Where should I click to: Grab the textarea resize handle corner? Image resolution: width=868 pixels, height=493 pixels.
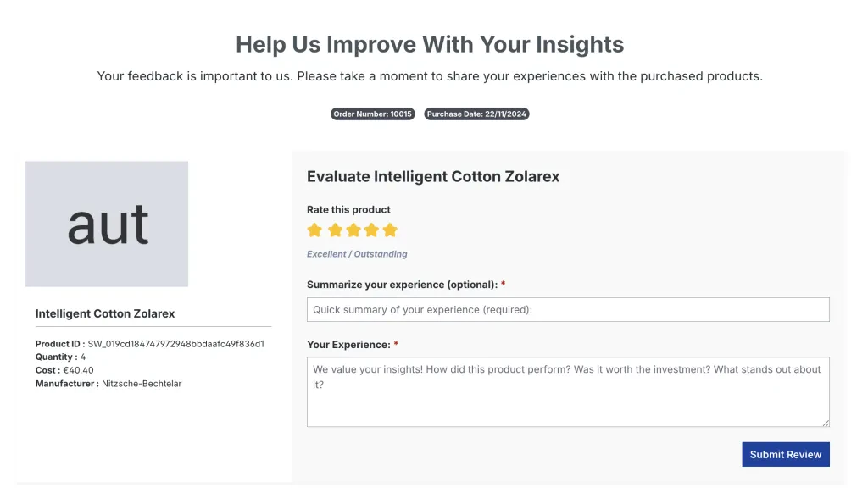(825, 422)
